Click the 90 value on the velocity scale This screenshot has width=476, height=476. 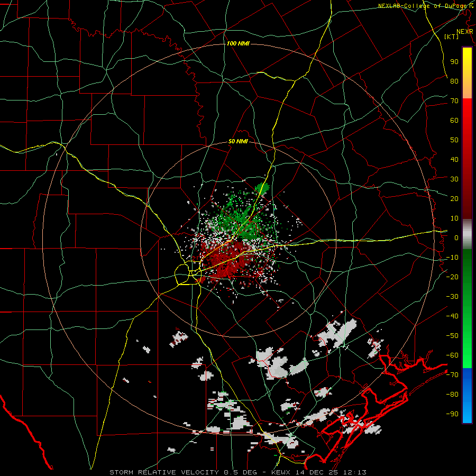(454, 62)
